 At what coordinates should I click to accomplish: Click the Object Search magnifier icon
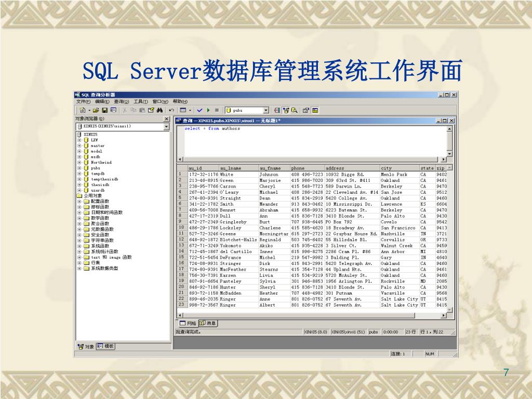295,110
